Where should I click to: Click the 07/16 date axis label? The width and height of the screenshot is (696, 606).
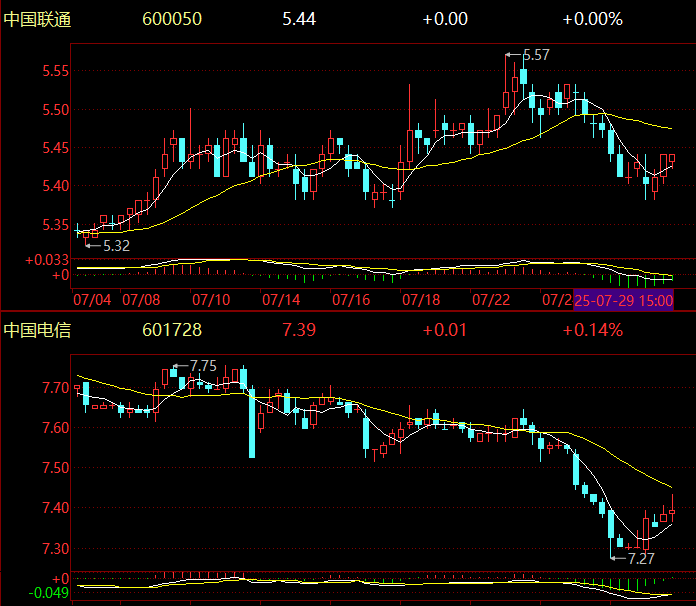(x=351, y=300)
